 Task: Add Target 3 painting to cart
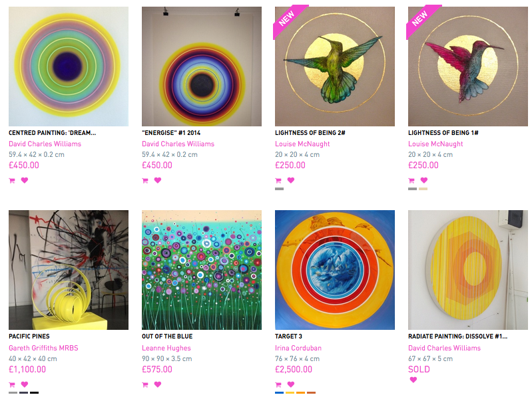click(278, 384)
